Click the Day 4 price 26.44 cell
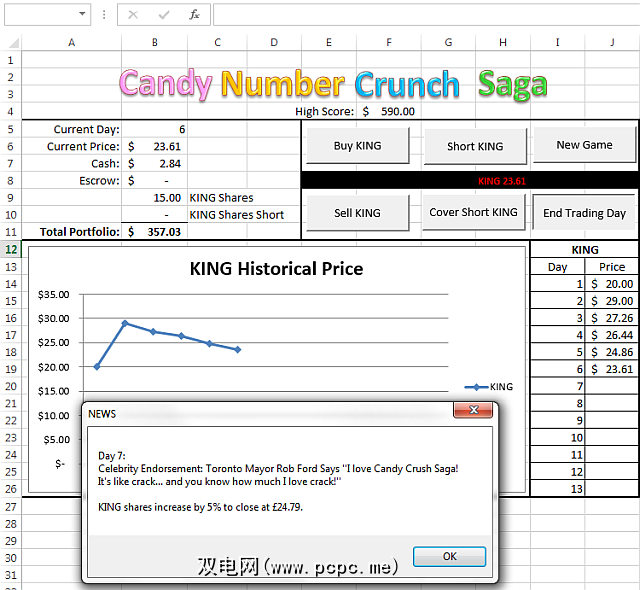The width and height of the screenshot is (640, 590). [612, 335]
